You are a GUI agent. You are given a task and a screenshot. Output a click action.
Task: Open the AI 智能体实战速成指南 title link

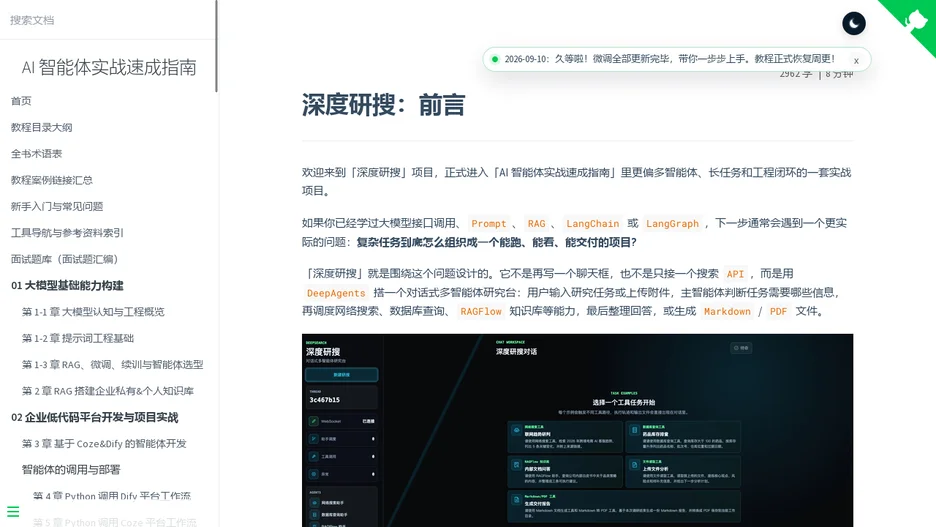pos(109,67)
